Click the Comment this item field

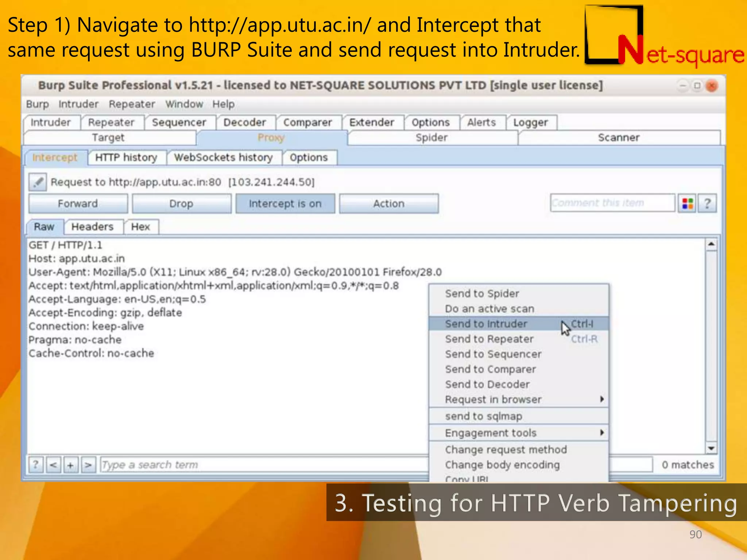[x=613, y=203]
